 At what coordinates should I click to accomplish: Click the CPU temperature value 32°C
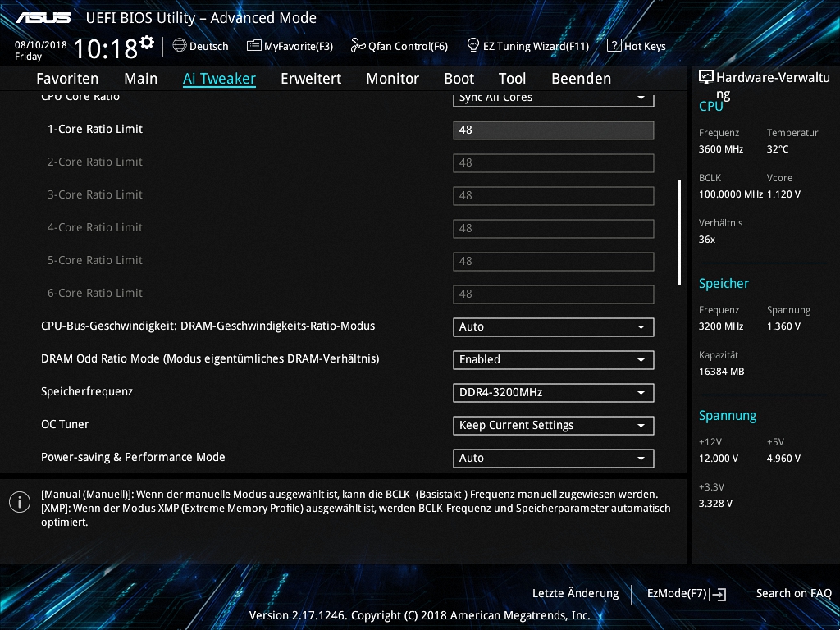pyautogui.click(x=778, y=149)
